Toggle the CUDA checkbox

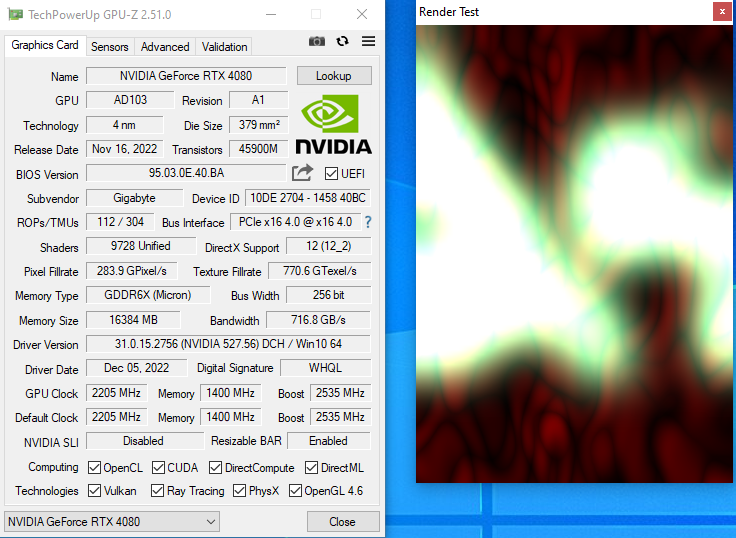[x=158, y=468]
